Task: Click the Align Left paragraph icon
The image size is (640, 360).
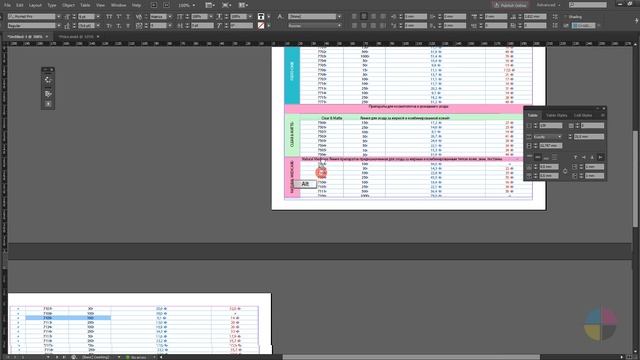Action: (354, 17)
